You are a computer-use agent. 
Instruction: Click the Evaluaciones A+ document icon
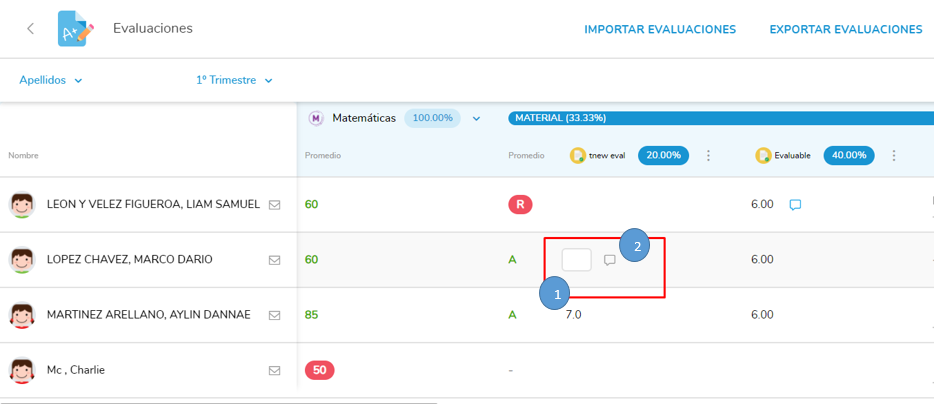coord(75,29)
